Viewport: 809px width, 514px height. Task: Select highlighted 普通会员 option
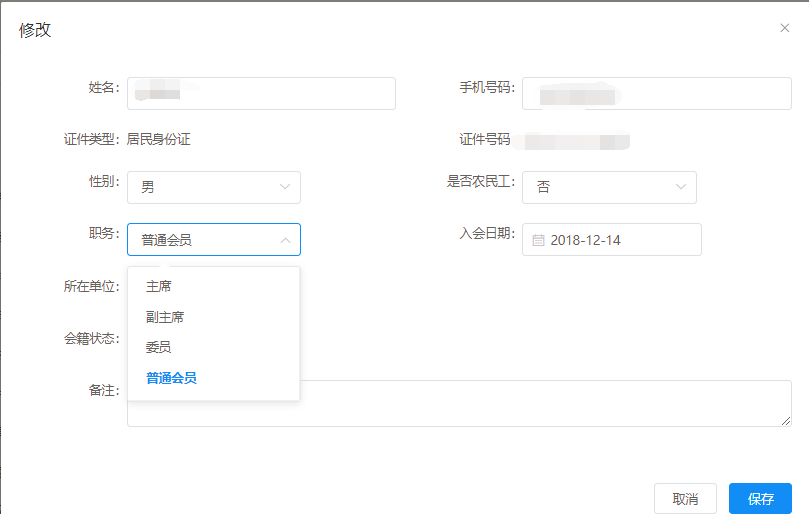(214, 378)
